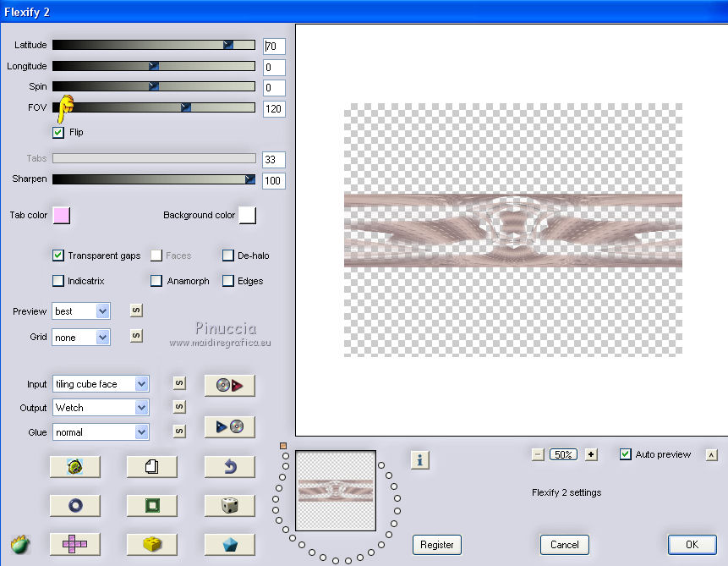Click the blue undo arrow button
The width and height of the screenshot is (728, 566).
click(x=229, y=466)
